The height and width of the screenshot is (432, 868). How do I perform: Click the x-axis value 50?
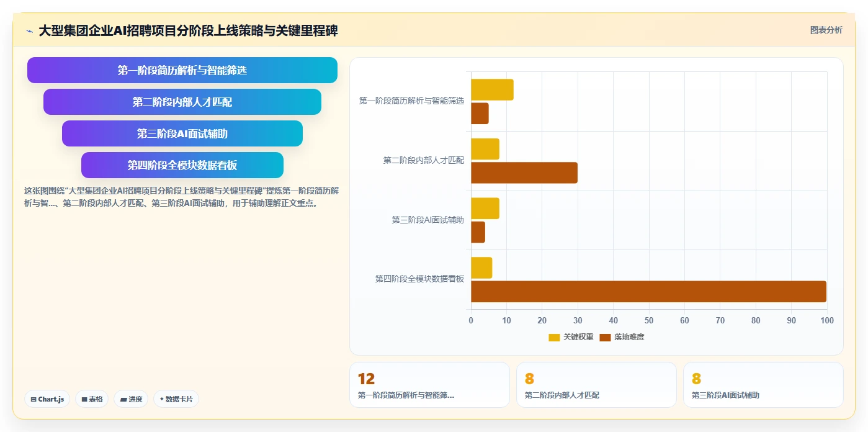[x=649, y=321]
